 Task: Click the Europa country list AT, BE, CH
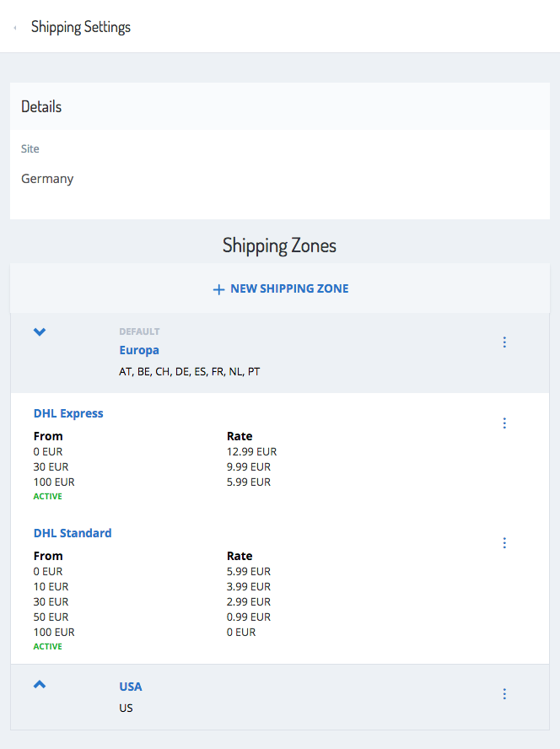(189, 372)
